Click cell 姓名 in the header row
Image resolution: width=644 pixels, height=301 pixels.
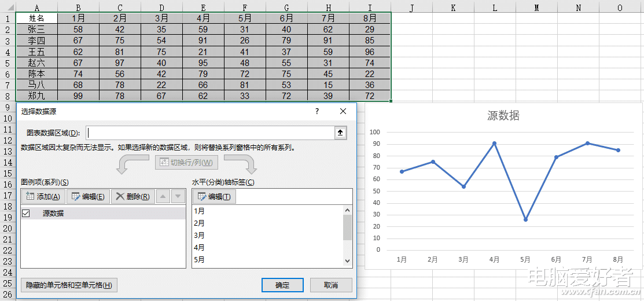click(37, 18)
